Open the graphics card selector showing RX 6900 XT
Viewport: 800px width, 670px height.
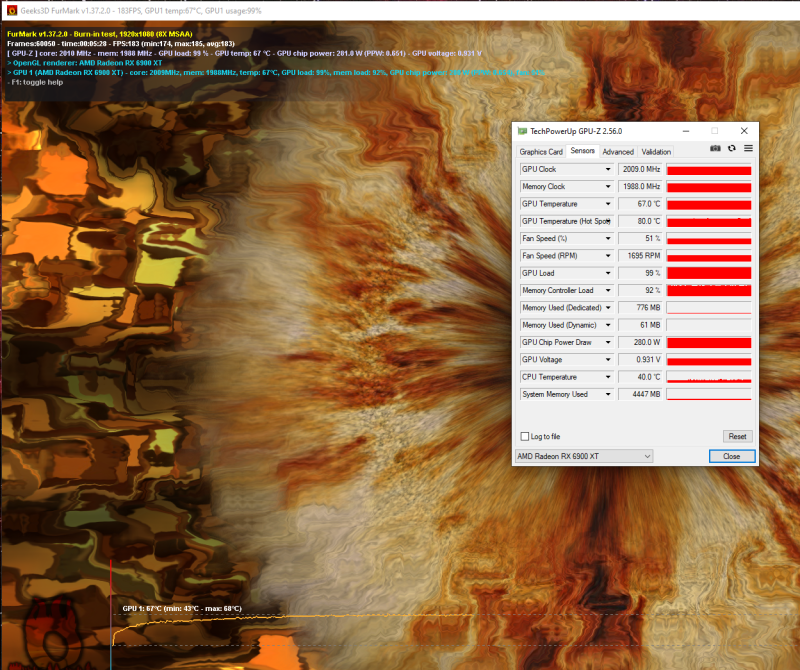[x=584, y=455]
